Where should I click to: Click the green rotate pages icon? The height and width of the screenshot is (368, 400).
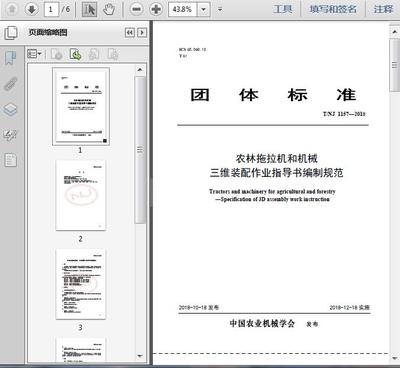pos(76,54)
